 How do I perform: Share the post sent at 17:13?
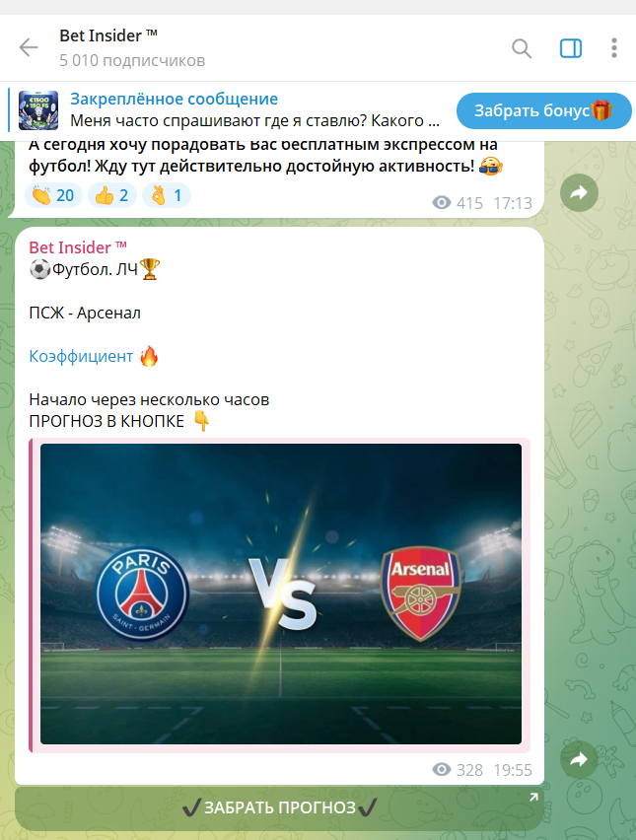click(579, 193)
